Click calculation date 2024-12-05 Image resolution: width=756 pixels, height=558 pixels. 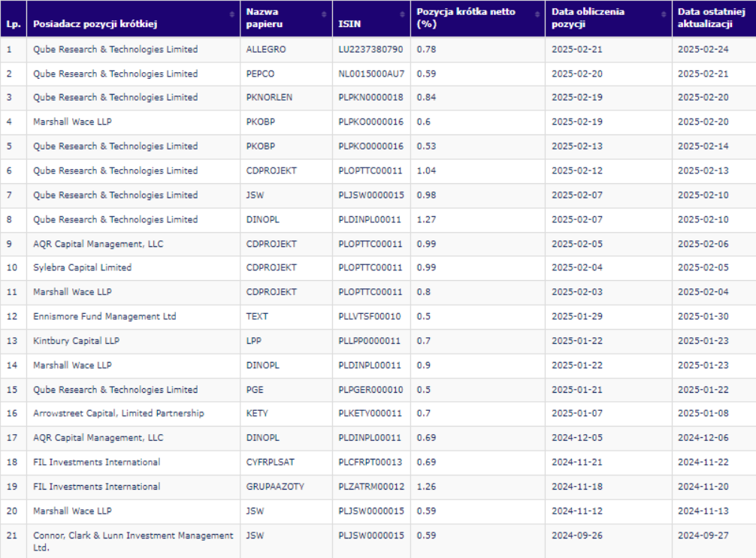[576, 438]
